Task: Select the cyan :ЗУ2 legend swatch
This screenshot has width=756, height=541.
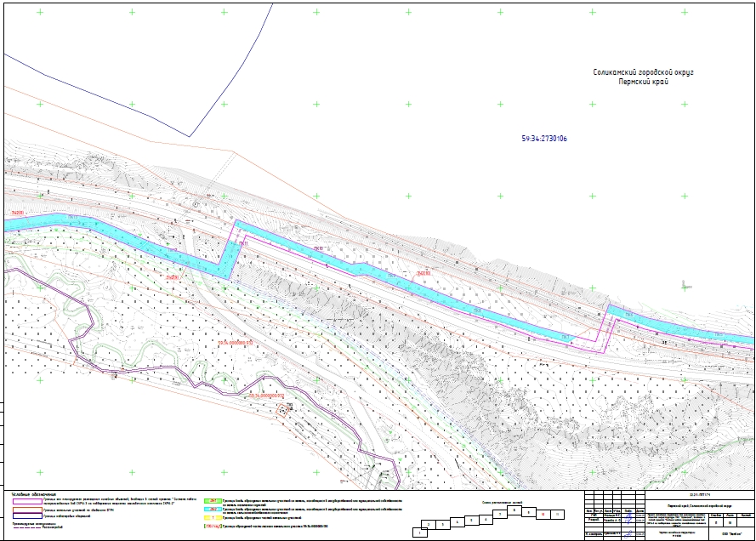Action: click(x=213, y=510)
